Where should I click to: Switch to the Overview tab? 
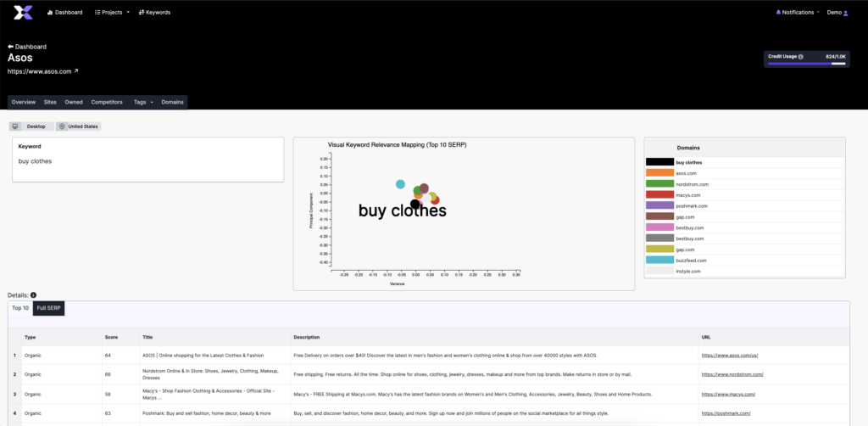pos(24,103)
